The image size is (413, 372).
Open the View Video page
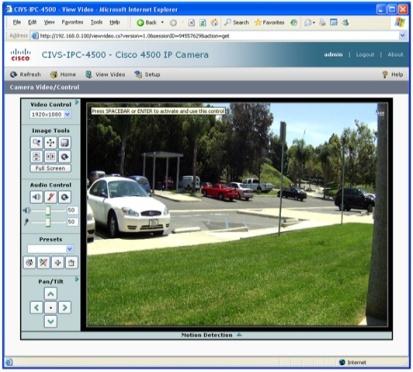pyautogui.click(x=105, y=74)
